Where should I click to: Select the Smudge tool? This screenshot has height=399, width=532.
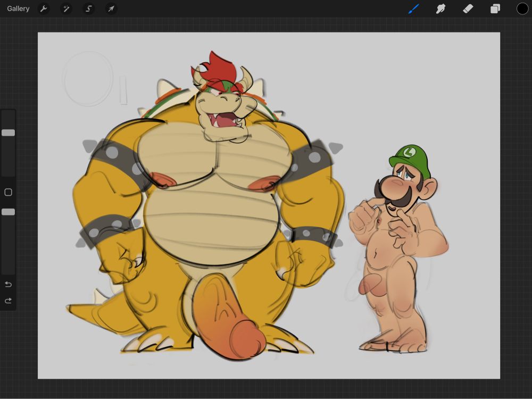(440, 9)
